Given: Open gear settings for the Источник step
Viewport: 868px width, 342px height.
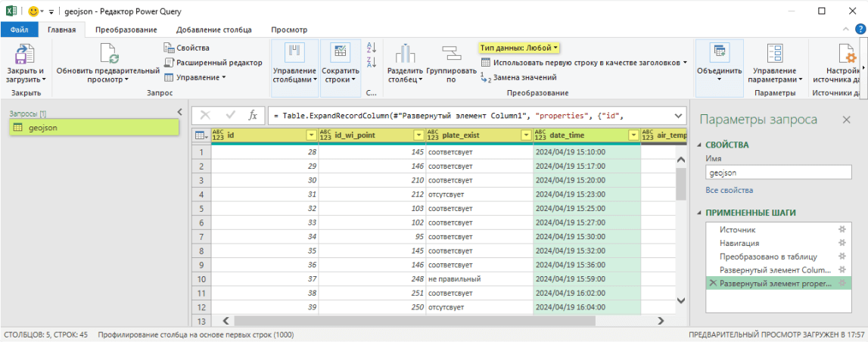Looking at the screenshot, I should click(842, 229).
